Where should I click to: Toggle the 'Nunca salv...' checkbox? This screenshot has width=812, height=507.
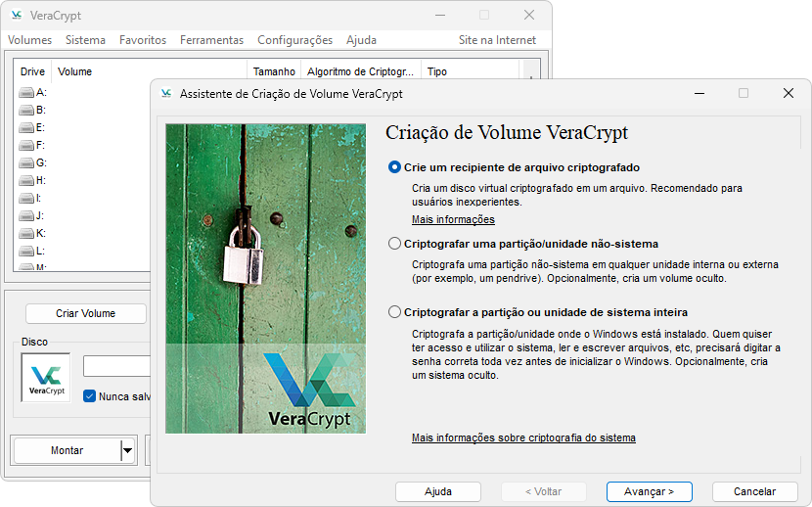[x=90, y=396]
